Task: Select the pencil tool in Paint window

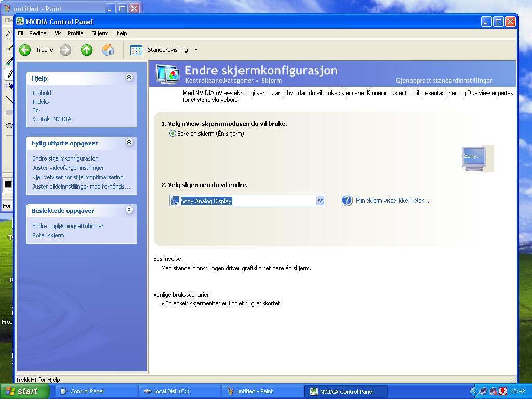Action: (9, 74)
